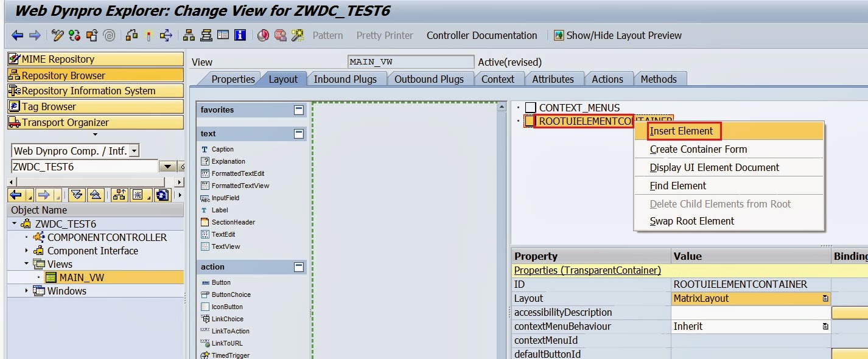The image size is (868, 359).
Task: Open Repository Information System
Action: click(x=95, y=91)
